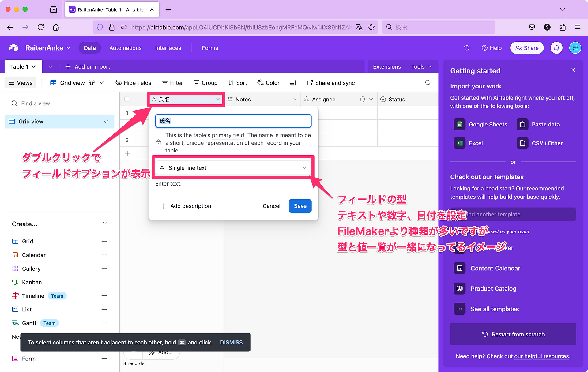Open the Assignee column dropdown arrow
Viewport: 588px width, 372px height.
coord(371,99)
